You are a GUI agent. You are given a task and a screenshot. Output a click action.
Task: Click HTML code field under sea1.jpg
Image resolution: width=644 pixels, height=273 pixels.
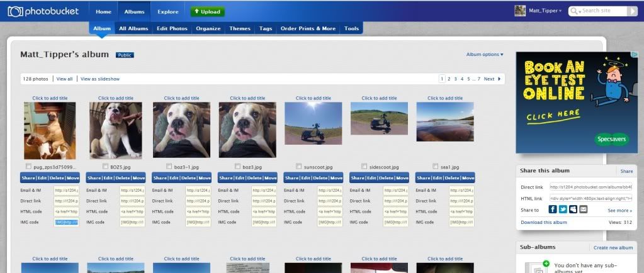point(462,211)
